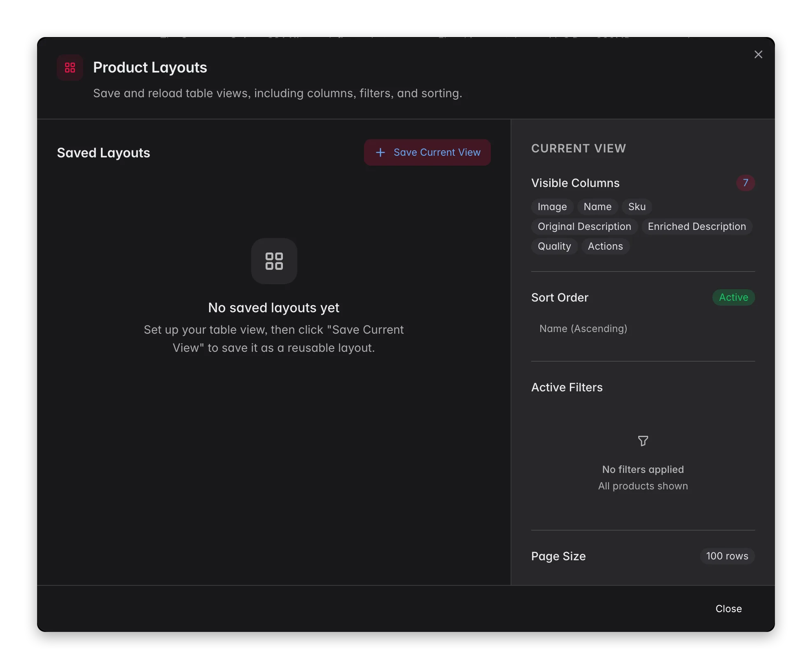The width and height of the screenshot is (812, 669).
Task: Click the Visible Columns label
Action: (575, 183)
